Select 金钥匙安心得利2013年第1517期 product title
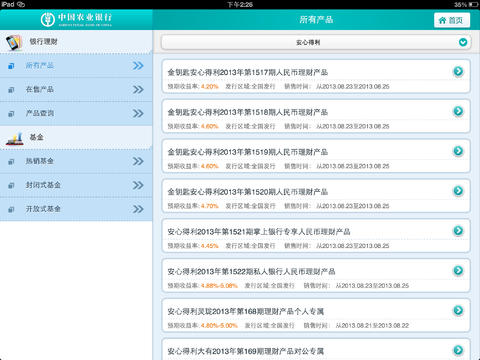 [248, 72]
